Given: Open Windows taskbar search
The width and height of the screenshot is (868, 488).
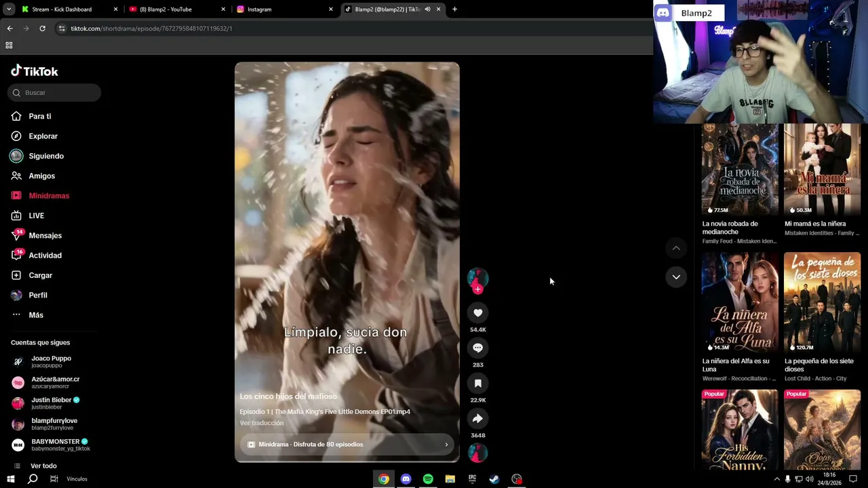Looking at the screenshot, I should pyautogui.click(x=33, y=479).
